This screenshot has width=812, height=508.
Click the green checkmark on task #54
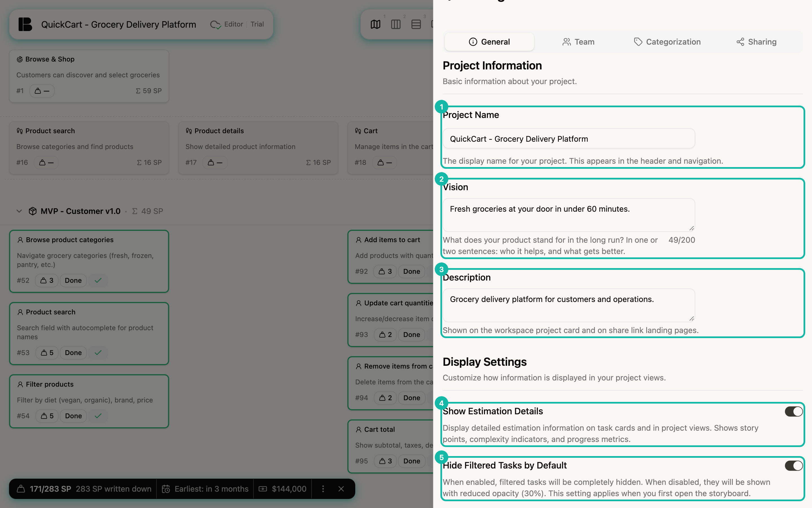coord(98,416)
